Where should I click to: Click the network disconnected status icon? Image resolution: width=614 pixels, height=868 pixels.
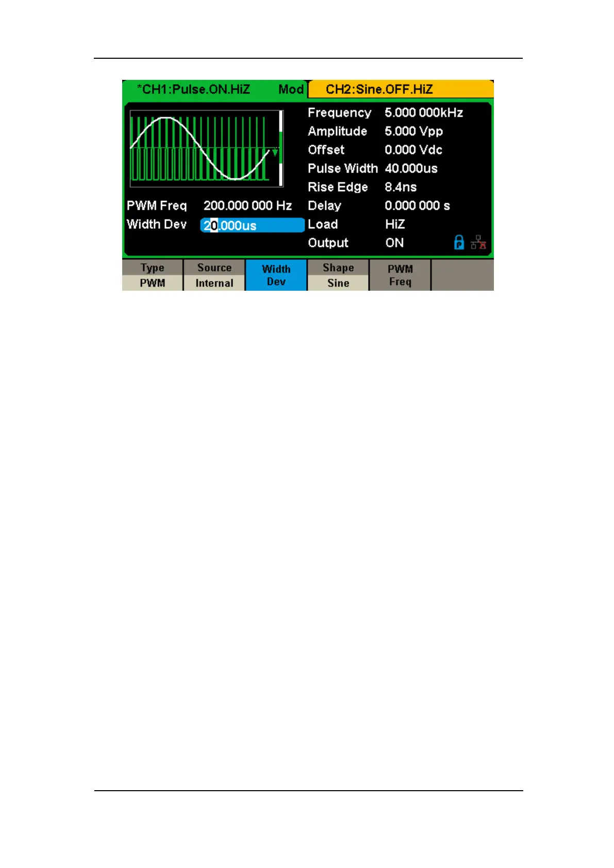(478, 242)
